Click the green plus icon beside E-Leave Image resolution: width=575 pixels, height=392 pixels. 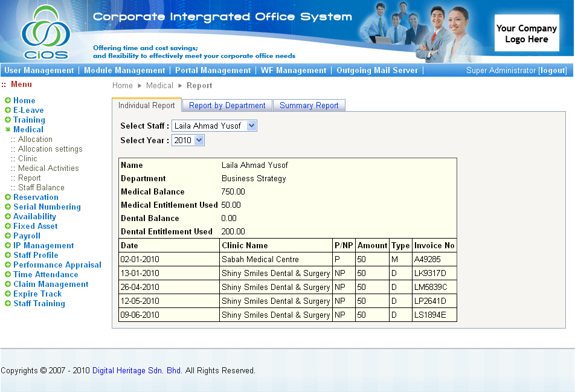click(8, 111)
